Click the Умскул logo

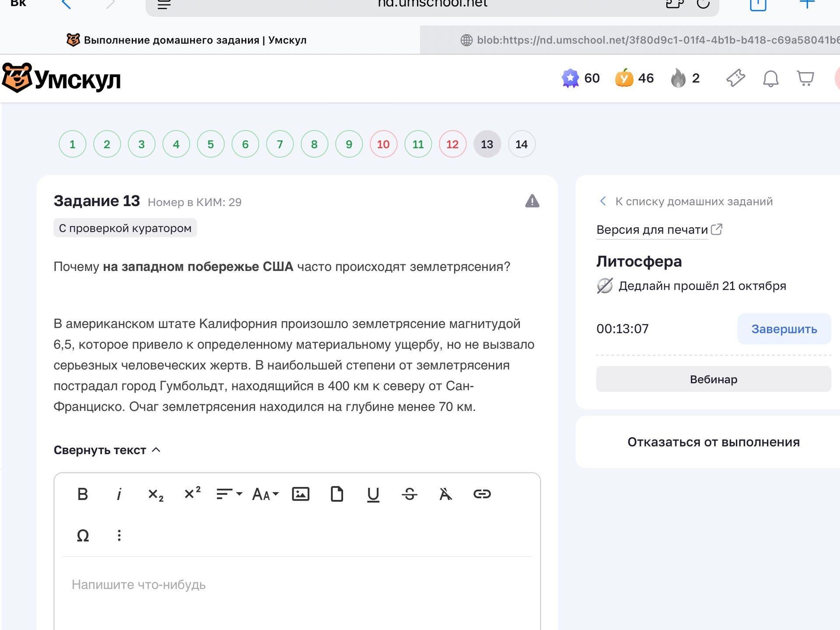click(x=61, y=78)
